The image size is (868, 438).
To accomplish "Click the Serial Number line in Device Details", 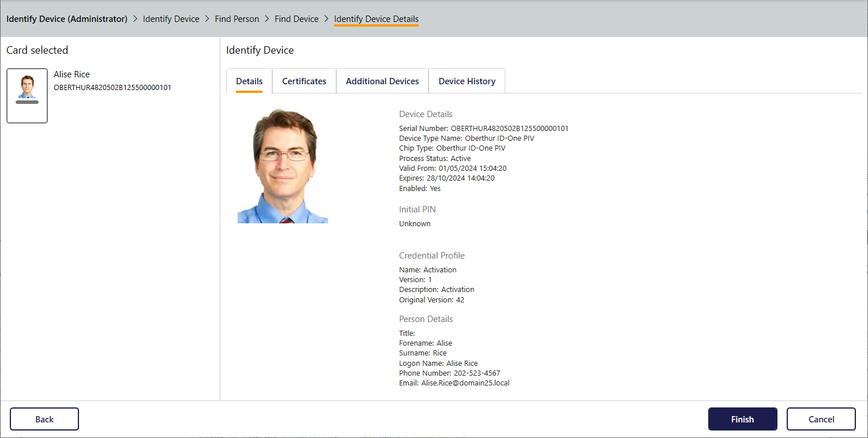I will [483, 129].
